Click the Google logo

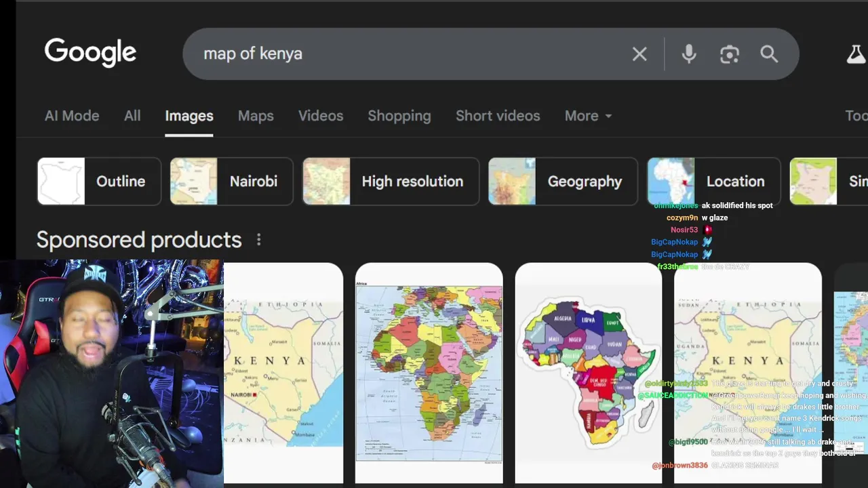pyautogui.click(x=90, y=53)
